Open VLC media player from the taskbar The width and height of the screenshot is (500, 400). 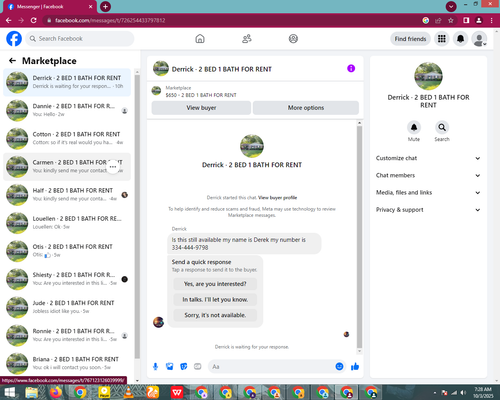click(x=128, y=392)
